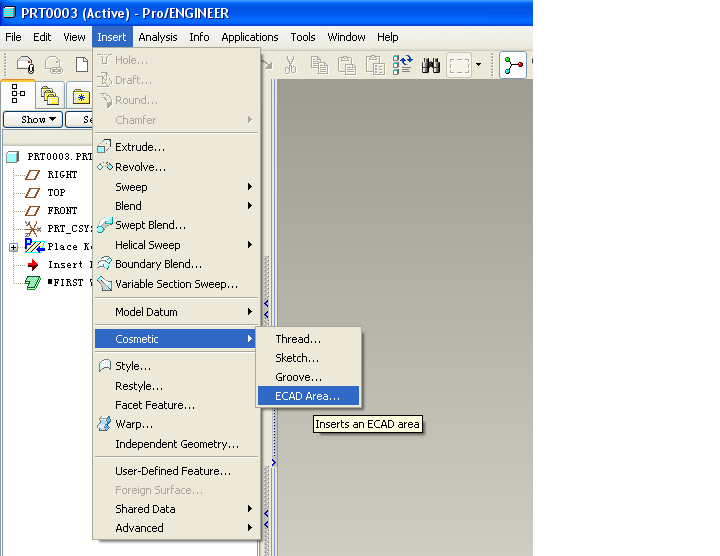This screenshot has height=556, width=720.
Task: Choose Sketch... in Cosmetic submenu
Action: pyautogui.click(x=308, y=358)
